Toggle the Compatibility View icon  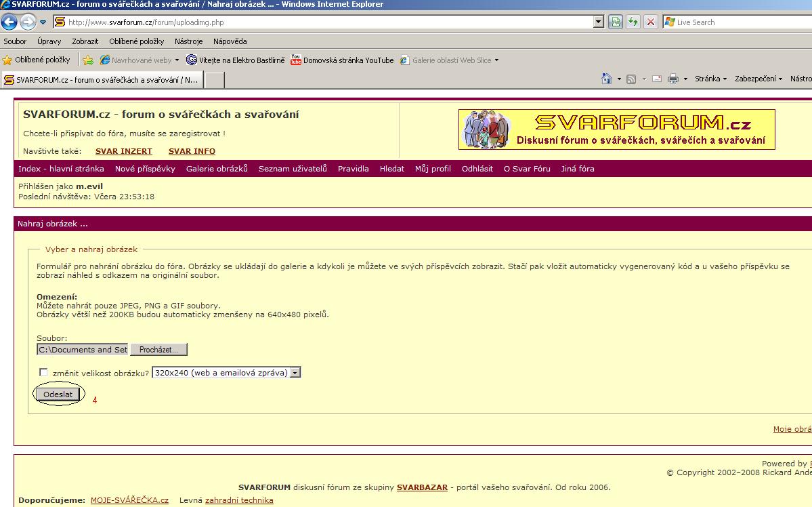[x=615, y=22]
